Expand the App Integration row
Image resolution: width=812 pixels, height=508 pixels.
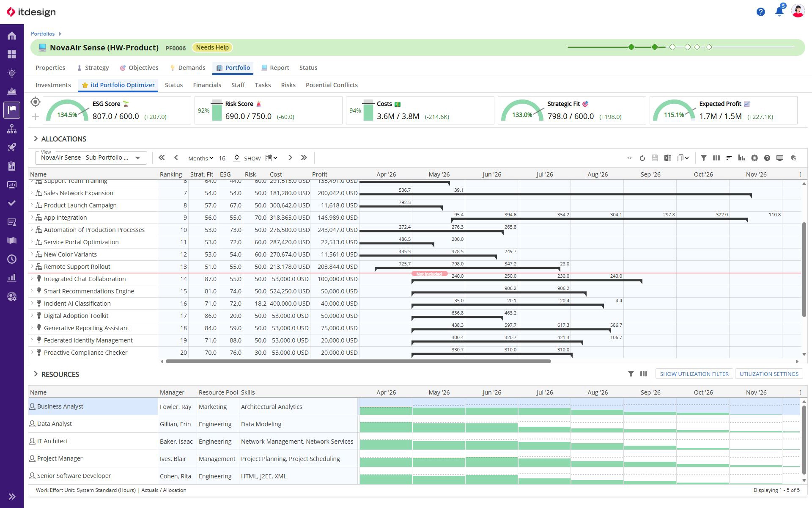[x=32, y=218]
